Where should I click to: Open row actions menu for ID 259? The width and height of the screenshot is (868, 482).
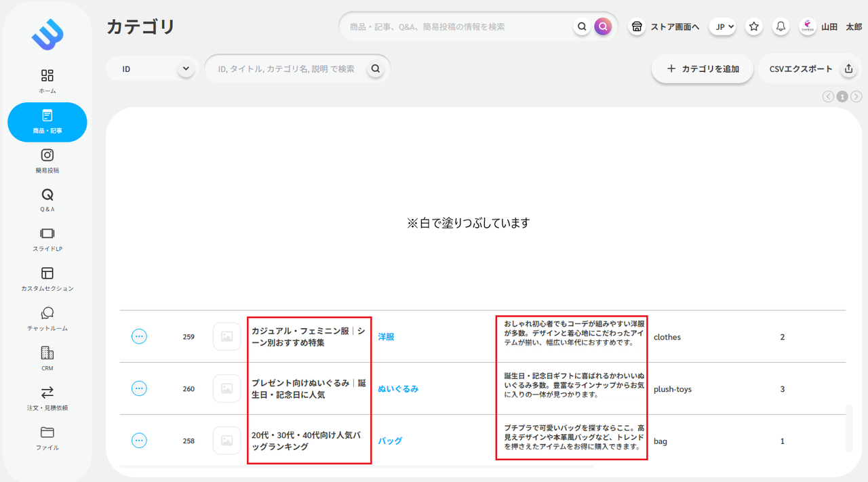tap(139, 336)
